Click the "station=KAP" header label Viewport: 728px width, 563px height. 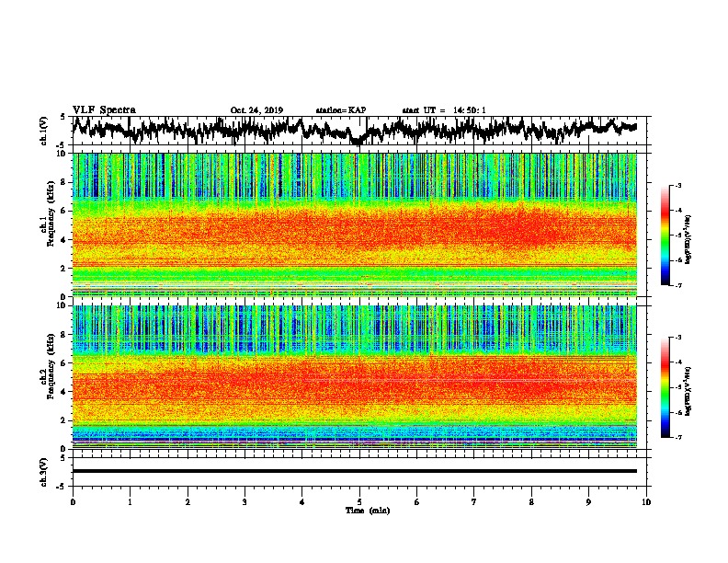pyautogui.click(x=341, y=110)
